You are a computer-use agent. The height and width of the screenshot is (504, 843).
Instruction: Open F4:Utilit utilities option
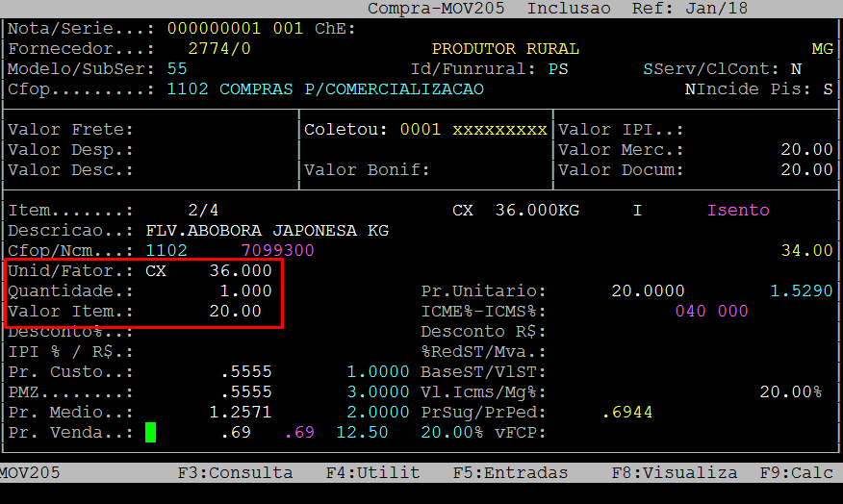372,472
